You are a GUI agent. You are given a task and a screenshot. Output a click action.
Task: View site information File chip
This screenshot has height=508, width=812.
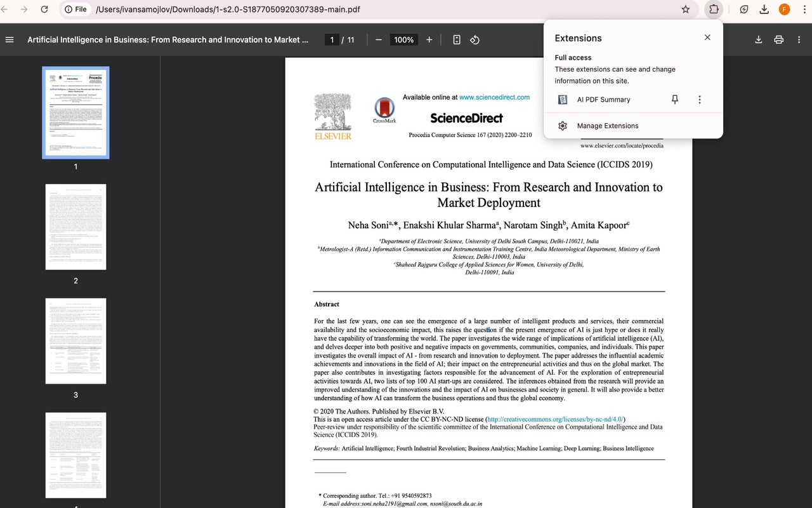coord(76,10)
